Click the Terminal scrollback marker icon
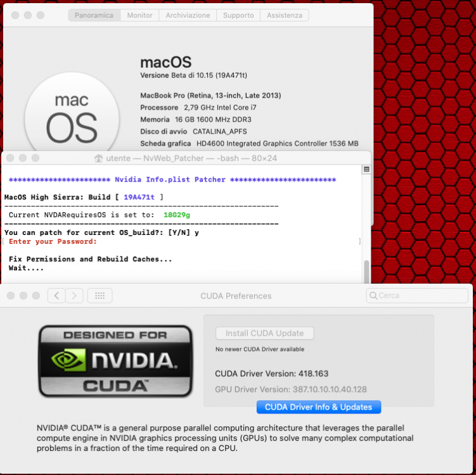The width and height of the screenshot is (476, 475). click(x=366, y=169)
